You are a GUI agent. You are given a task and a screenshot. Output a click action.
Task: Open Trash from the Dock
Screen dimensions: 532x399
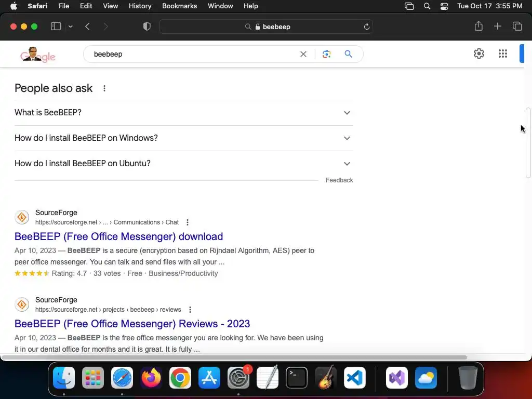pos(468,378)
